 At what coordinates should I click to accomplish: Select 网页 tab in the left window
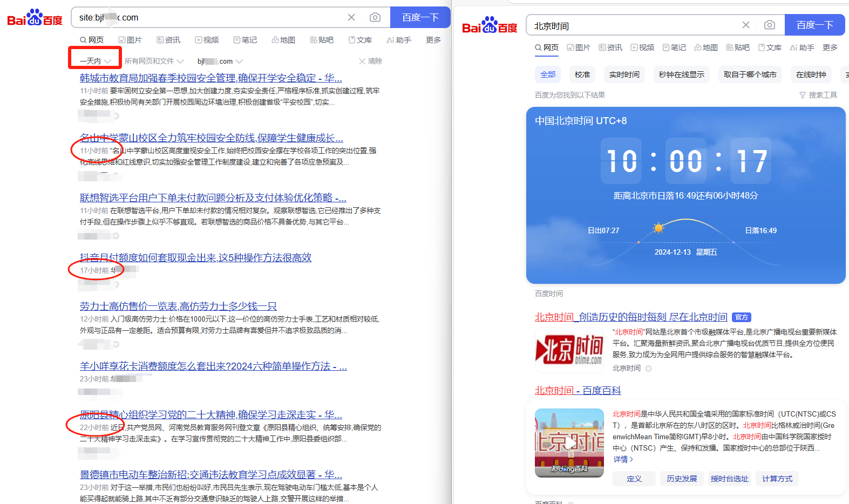(x=92, y=40)
